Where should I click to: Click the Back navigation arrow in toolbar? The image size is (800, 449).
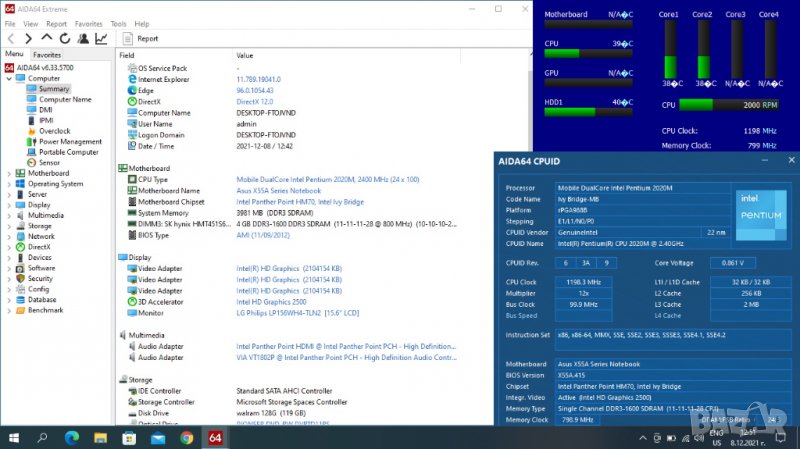pos(11,38)
